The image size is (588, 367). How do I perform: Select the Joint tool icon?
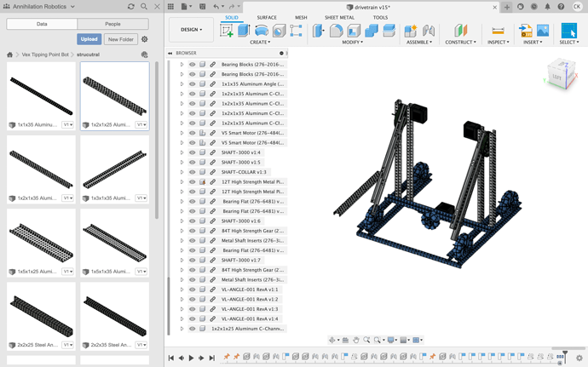pyautogui.click(x=429, y=31)
